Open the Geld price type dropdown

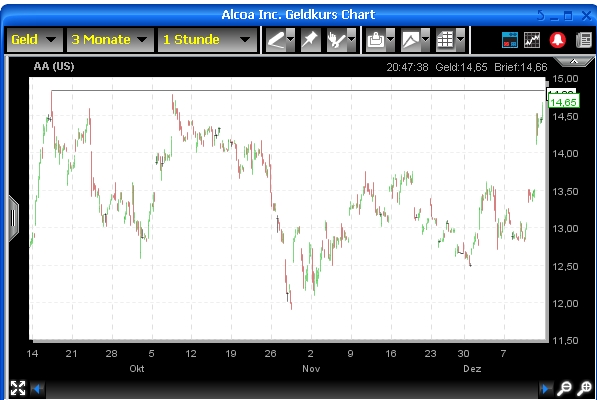tap(34, 40)
